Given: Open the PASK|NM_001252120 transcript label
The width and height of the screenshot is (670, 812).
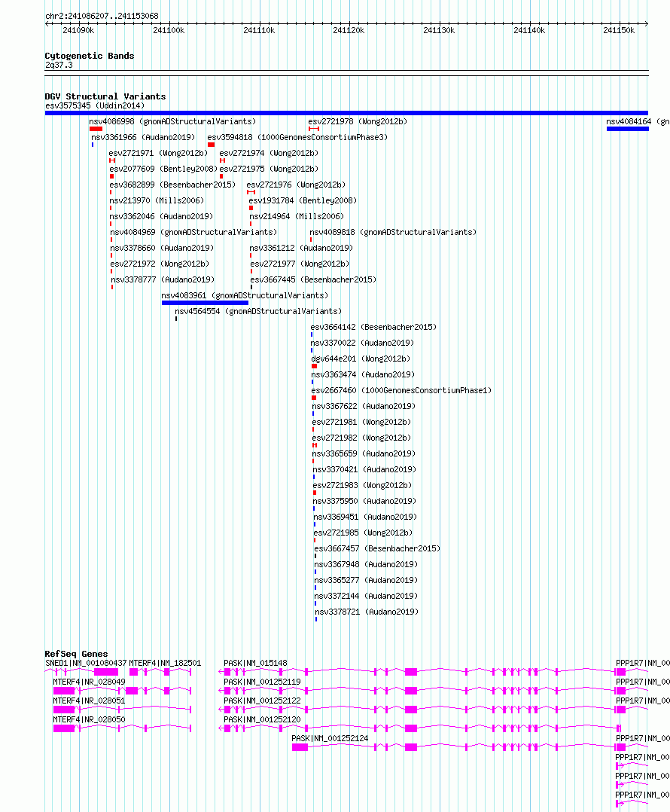Looking at the screenshot, I should tap(262, 720).
